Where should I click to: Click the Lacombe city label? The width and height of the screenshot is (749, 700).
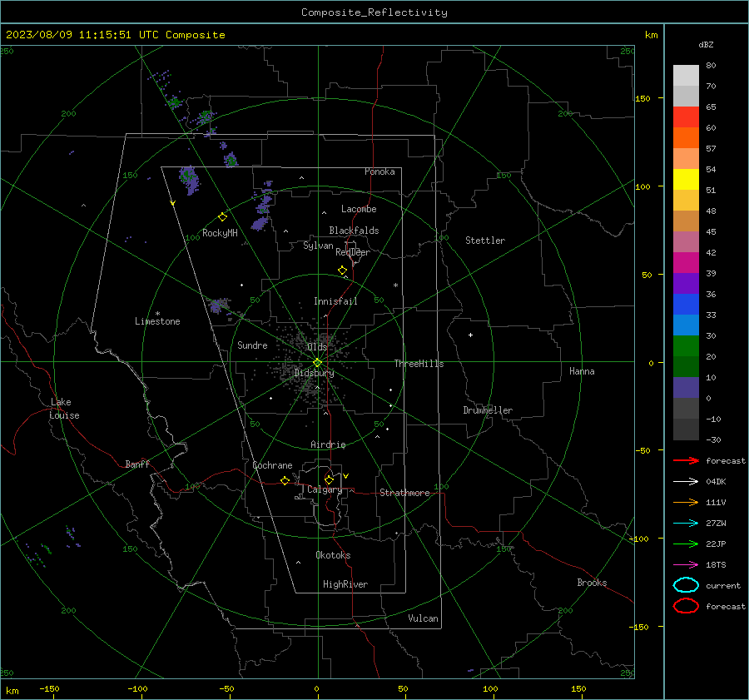(359, 209)
